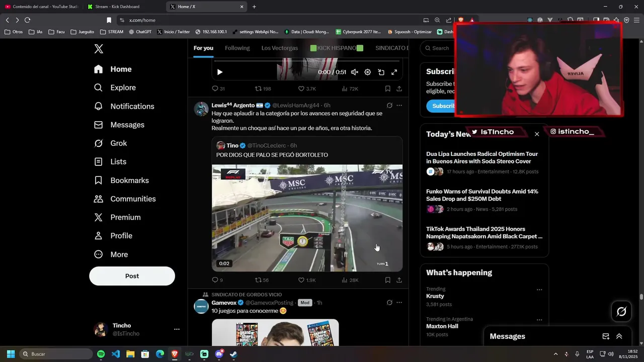Bookmark the Lewis Argento post

tap(387, 280)
